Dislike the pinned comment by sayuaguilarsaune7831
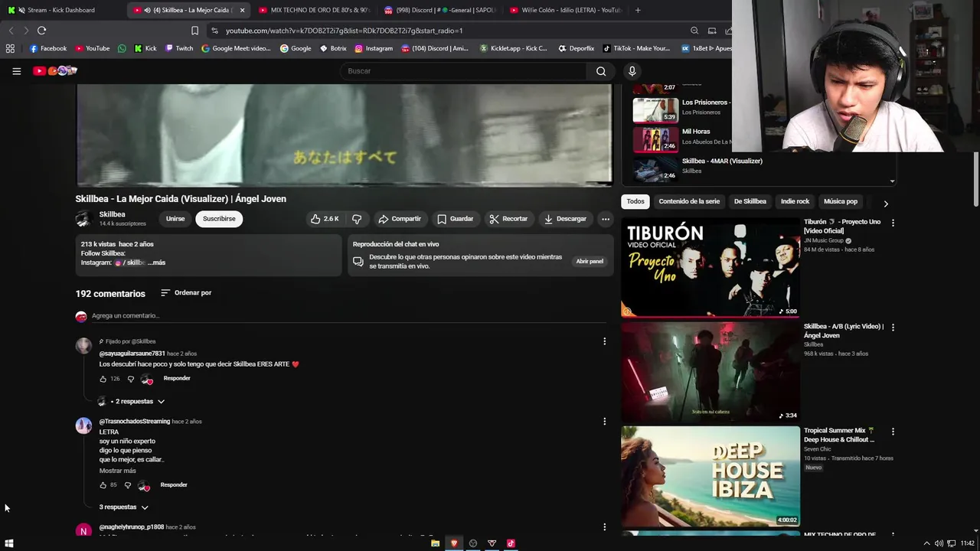The image size is (980, 551). (130, 379)
